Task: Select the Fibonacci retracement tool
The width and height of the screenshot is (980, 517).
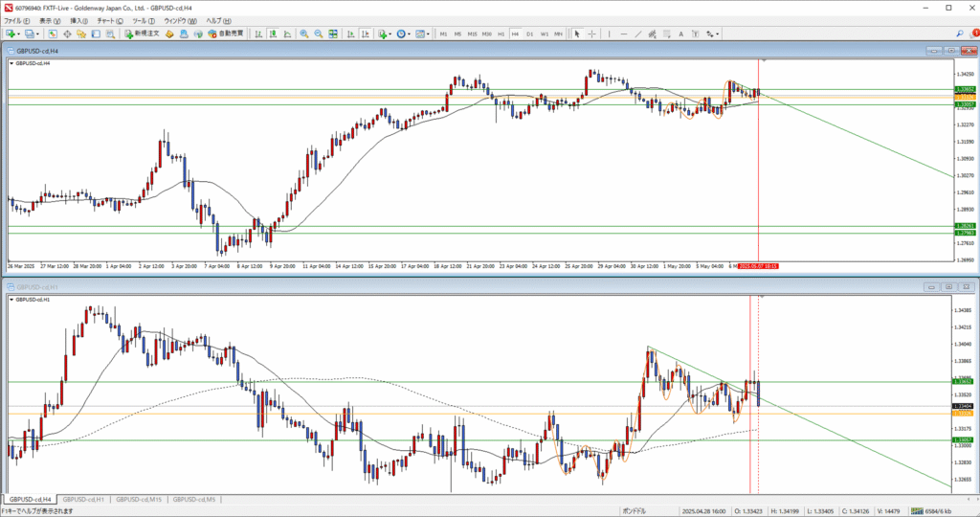Action: click(667, 34)
